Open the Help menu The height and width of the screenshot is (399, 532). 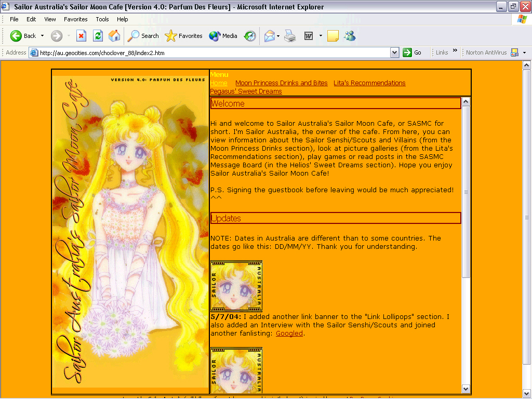click(x=123, y=19)
